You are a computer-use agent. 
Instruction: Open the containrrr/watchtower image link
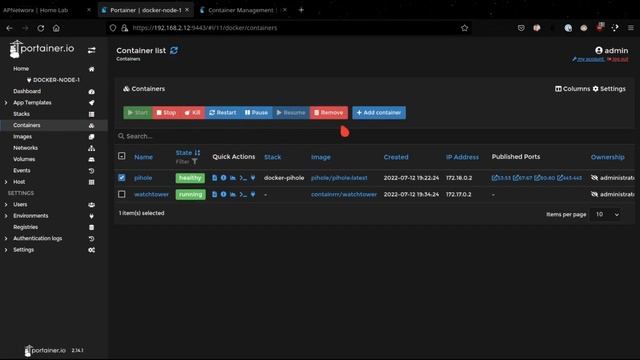[x=344, y=194]
